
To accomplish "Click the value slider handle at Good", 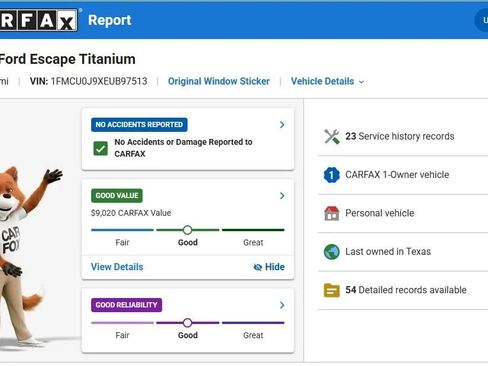I will pos(187,230).
